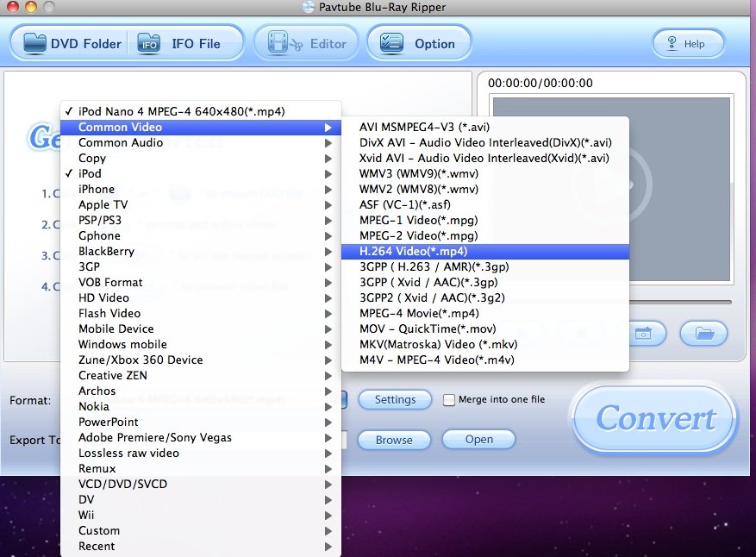Choose WMV3 (WMV9)(*.wmv) format
This screenshot has height=557, width=756.
tap(485, 173)
